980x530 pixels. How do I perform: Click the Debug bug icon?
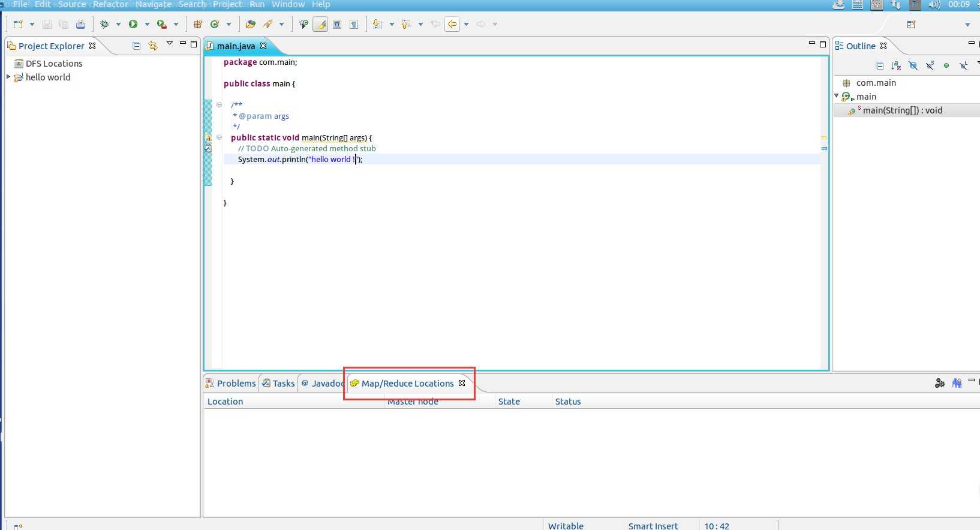point(104,25)
